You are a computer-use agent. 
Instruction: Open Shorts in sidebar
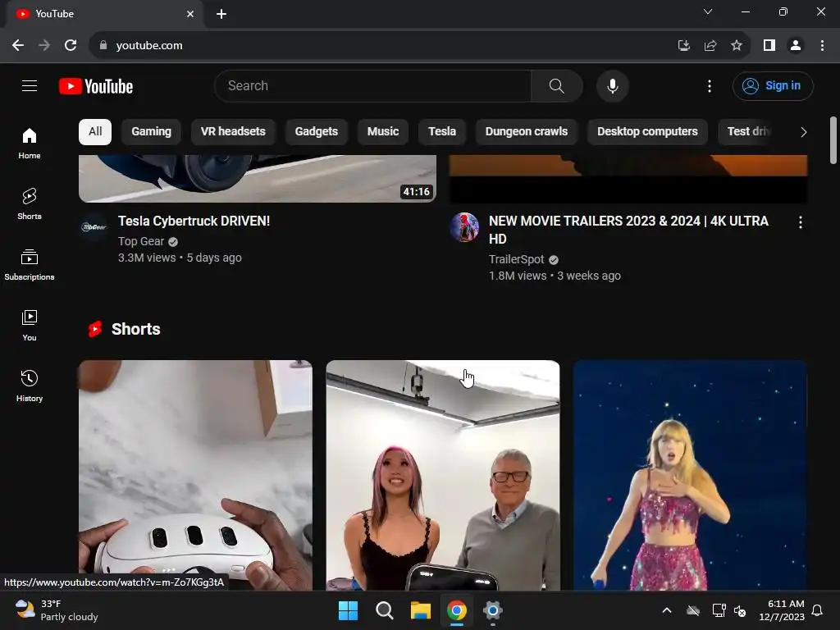pyautogui.click(x=30, y=203)
